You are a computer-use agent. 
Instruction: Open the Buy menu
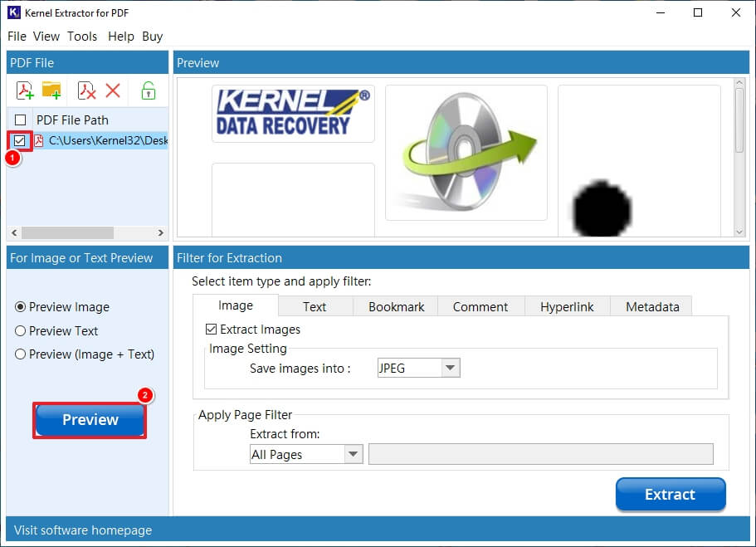pos(153,37)
